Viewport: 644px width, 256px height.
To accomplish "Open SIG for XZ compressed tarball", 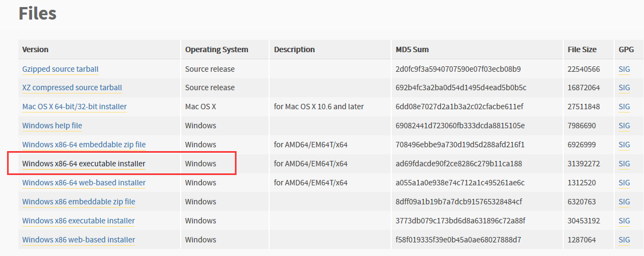I will pyautogui.click(x=624, y=88).
